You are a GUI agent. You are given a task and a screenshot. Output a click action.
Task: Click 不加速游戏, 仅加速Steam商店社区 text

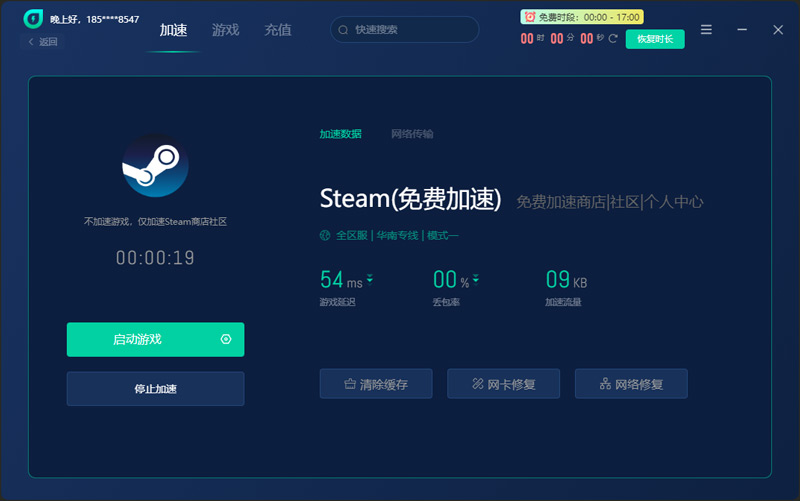pyautogui.click(x=155, y=221)
